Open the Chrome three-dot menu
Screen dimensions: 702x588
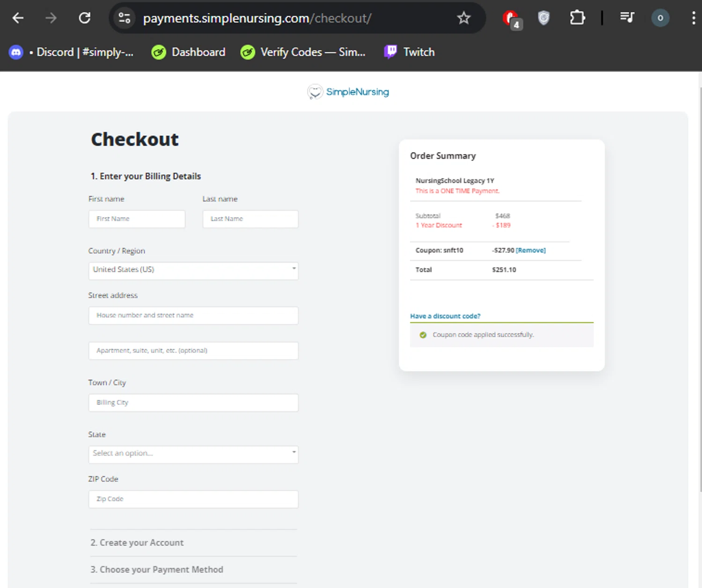click(693, 18)
